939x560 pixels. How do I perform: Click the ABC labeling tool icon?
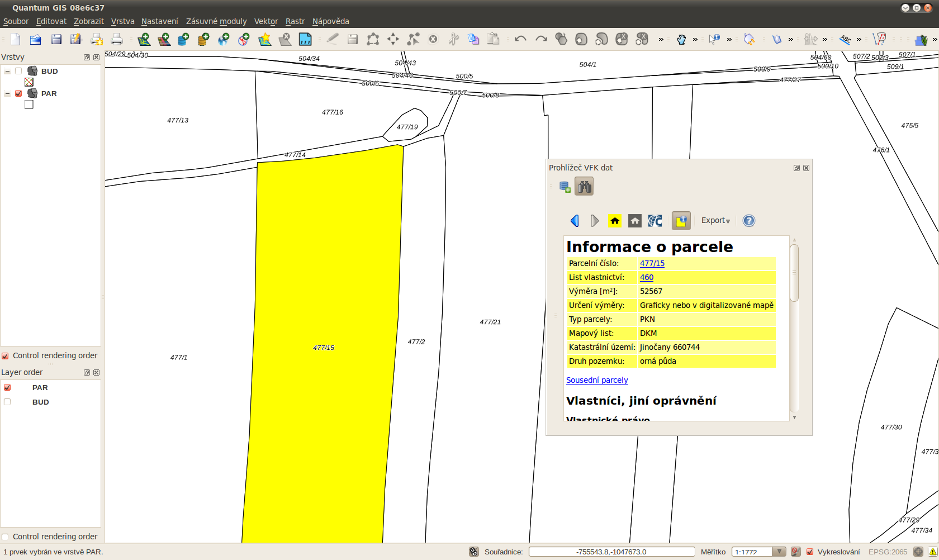[x=846, y=39]
